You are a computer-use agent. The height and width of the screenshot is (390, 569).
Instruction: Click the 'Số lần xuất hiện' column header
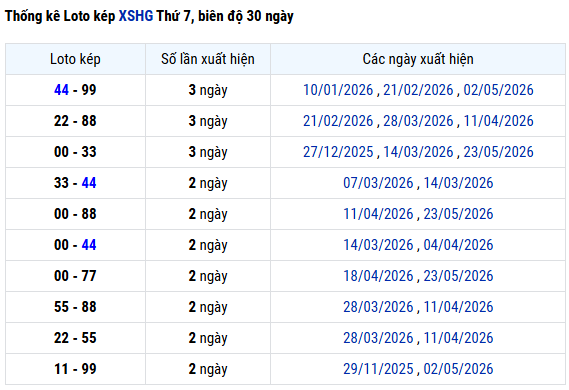coord(208,59)
